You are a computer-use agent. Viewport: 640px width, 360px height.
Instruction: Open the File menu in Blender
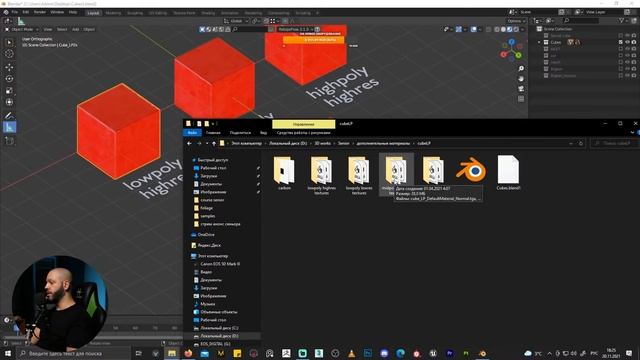tap(15, 12)
